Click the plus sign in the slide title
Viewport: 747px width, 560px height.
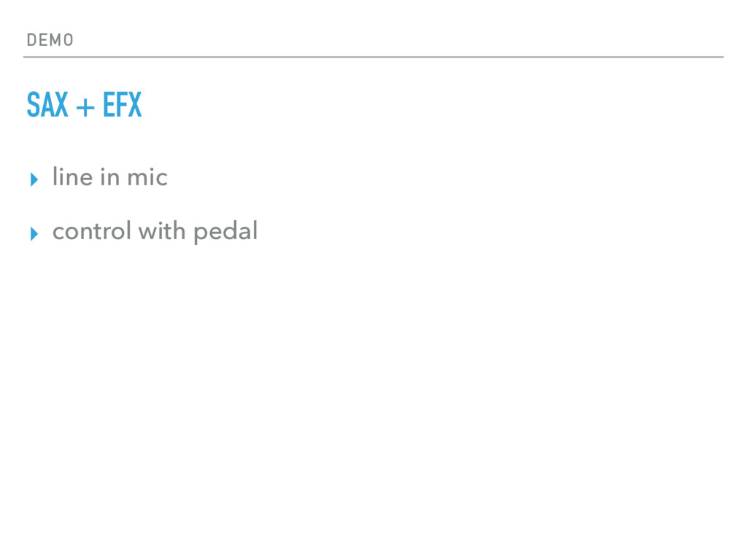click(85, 108)
